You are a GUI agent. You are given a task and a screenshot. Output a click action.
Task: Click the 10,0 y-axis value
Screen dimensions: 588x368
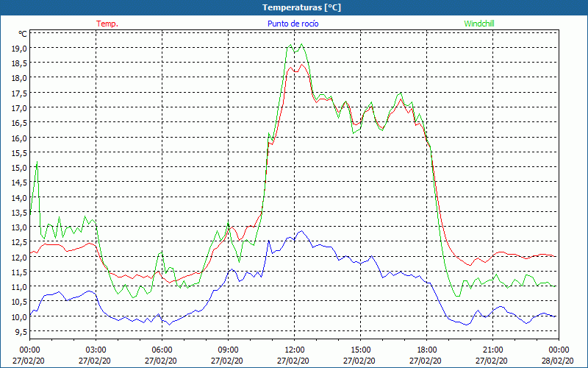[20, 317]
